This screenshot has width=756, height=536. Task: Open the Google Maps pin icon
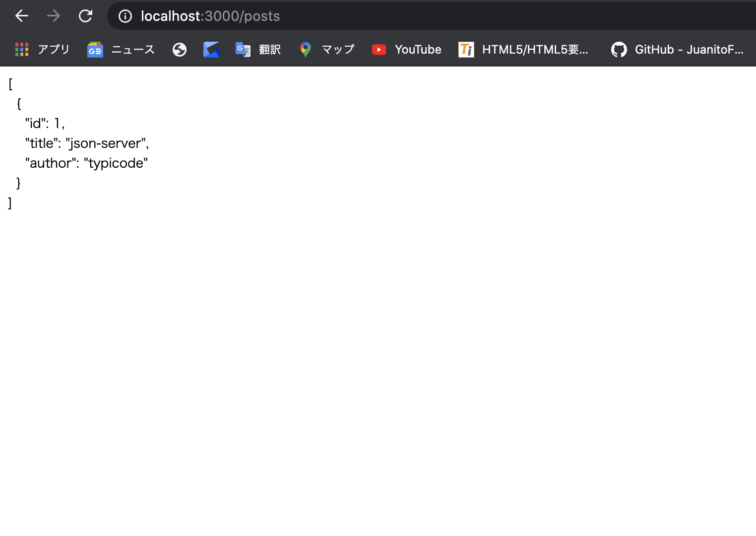coord(306,50)
